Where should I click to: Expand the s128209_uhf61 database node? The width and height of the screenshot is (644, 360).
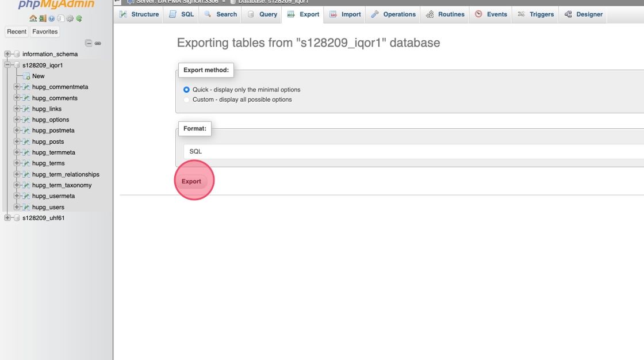pos(7,218)
